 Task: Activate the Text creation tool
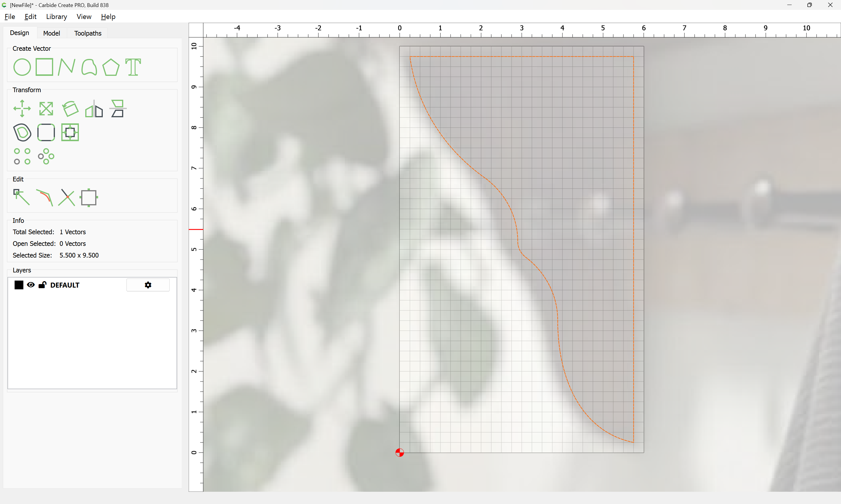coord(133,67)
